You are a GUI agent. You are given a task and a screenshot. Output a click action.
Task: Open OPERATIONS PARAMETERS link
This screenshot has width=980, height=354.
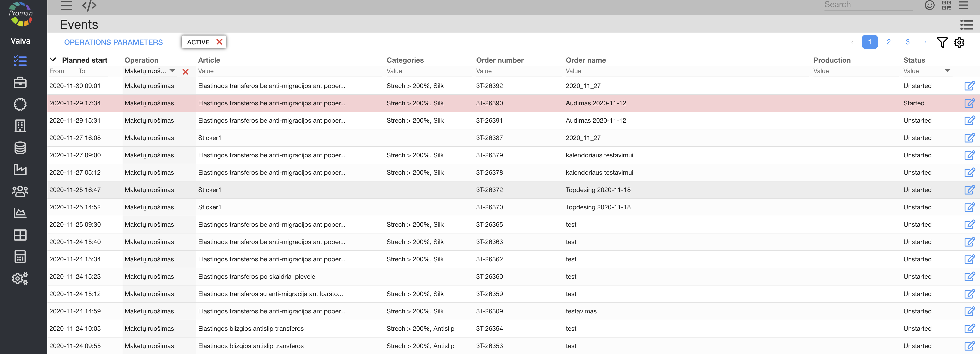coord(113,42)
